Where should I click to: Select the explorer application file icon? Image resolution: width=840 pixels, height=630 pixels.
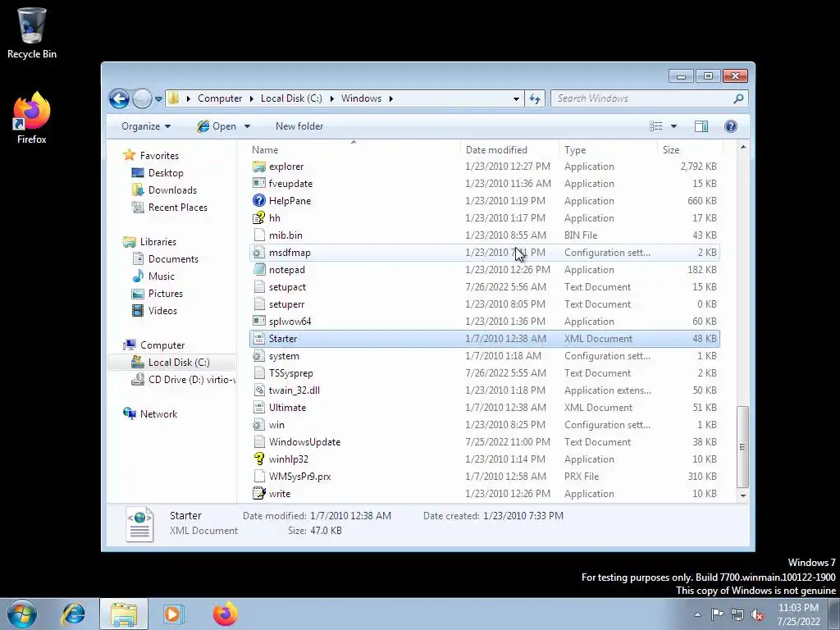258,167
